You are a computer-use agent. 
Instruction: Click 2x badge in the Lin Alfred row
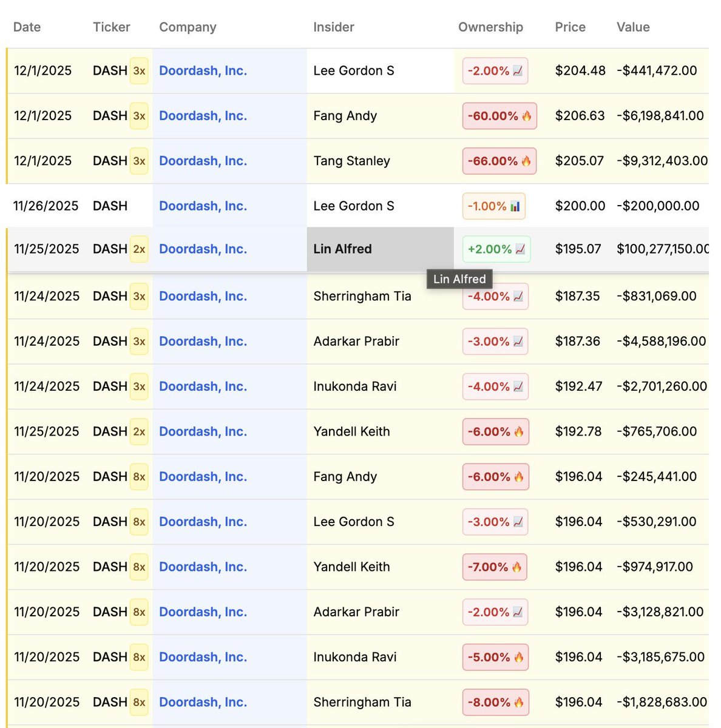tap(139, 249)
